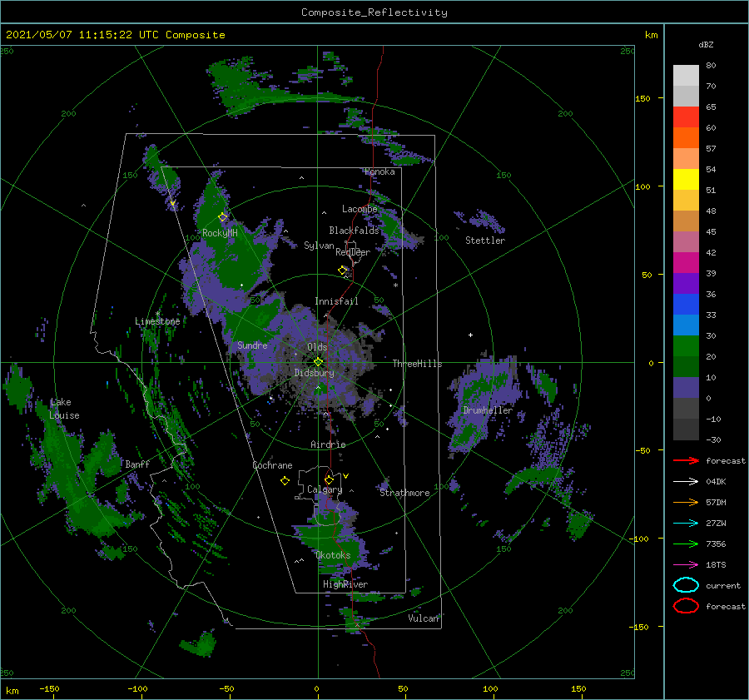
Task: Click the yellow diamond marker south of RedDeer
Action: point(342,271)
